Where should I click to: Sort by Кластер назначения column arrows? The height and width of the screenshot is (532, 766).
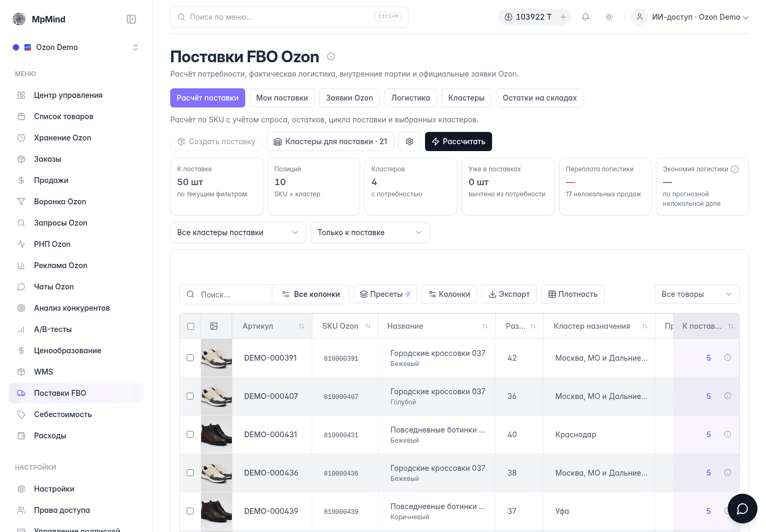645,326
